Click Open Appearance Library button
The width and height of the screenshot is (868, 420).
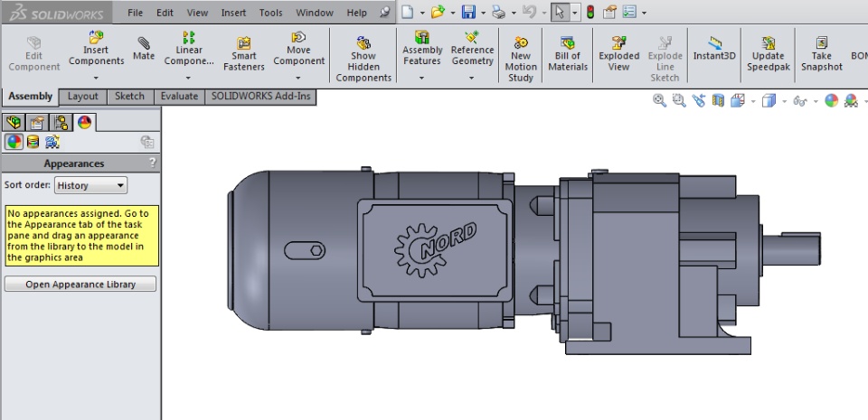point(80,284)
